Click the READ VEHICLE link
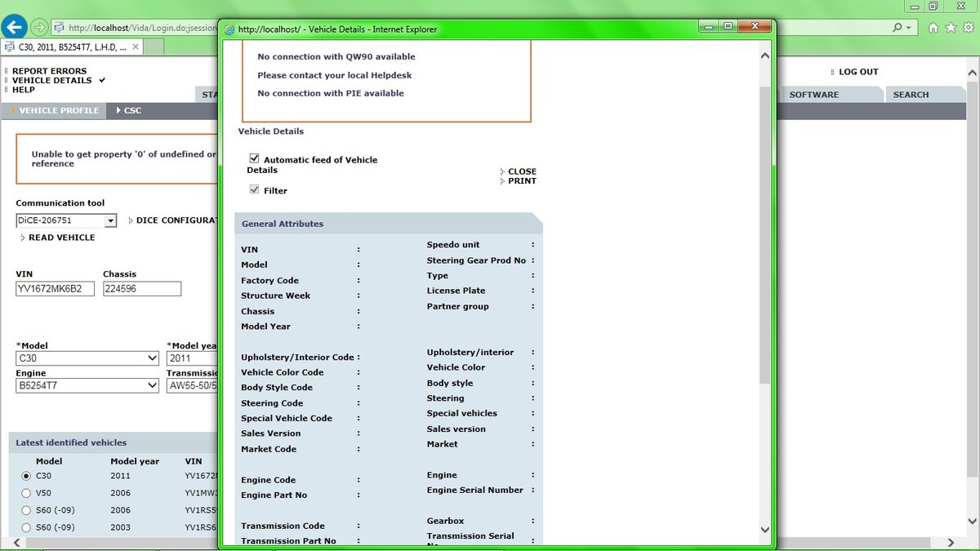The image size is (980, 551). click(x=61, y=238)
